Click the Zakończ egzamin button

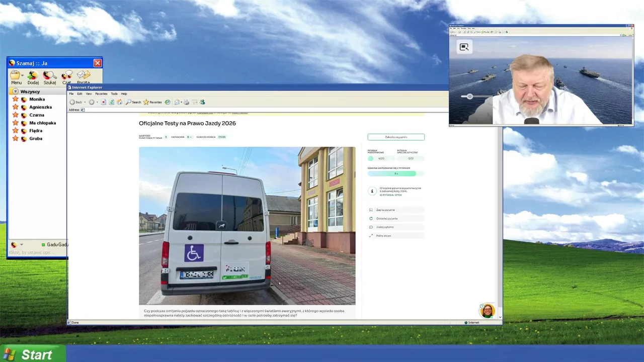point(396,137)
